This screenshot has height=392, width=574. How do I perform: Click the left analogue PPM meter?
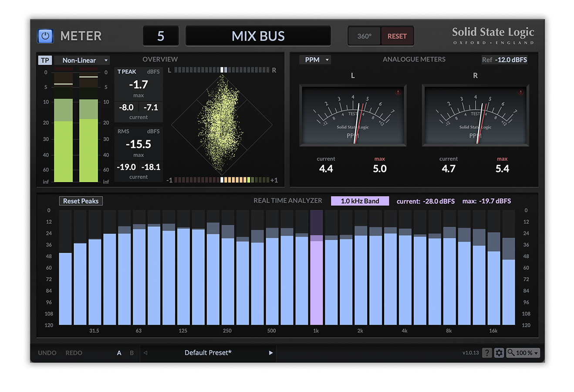[353, 115]
